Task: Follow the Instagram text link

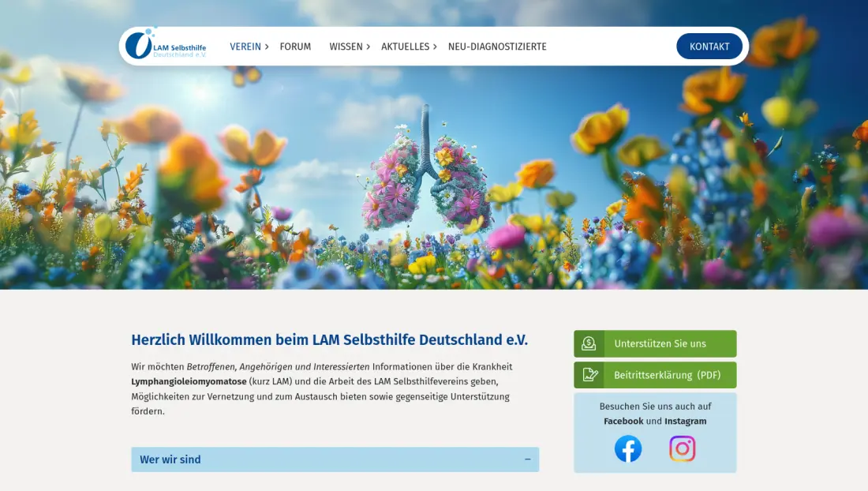Action: (x=685, y=422)
